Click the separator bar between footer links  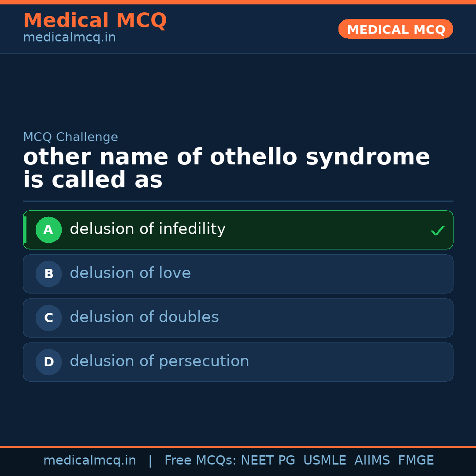[x=150, y=460]
